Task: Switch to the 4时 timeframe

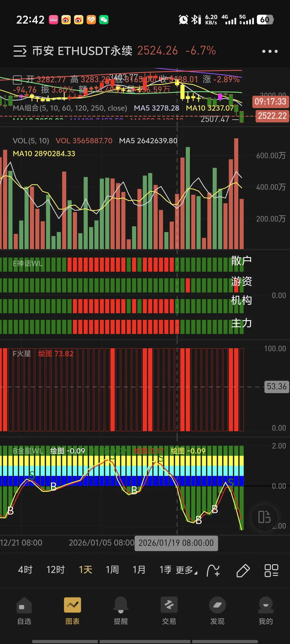Action: click(25, 570)
